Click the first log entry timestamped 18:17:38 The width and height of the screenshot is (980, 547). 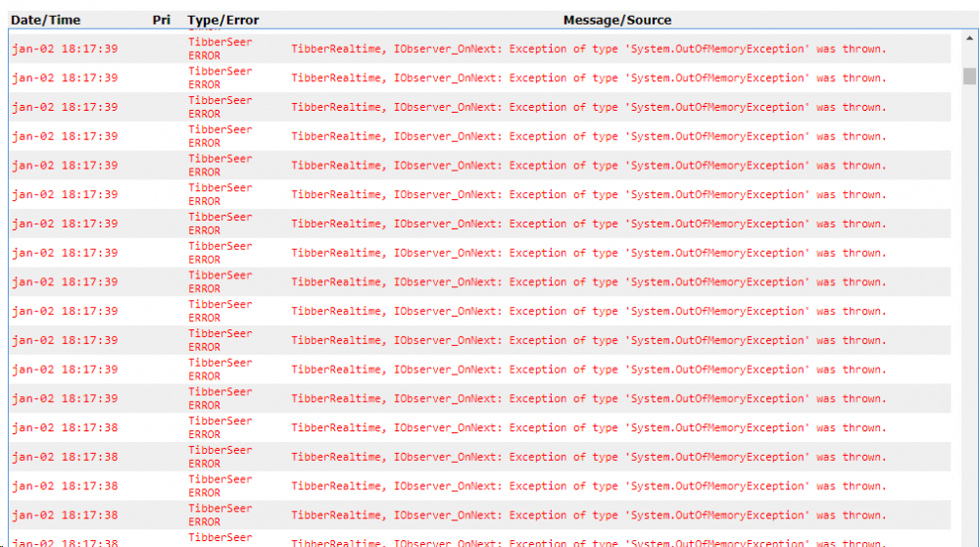click(x=65, y=427)
